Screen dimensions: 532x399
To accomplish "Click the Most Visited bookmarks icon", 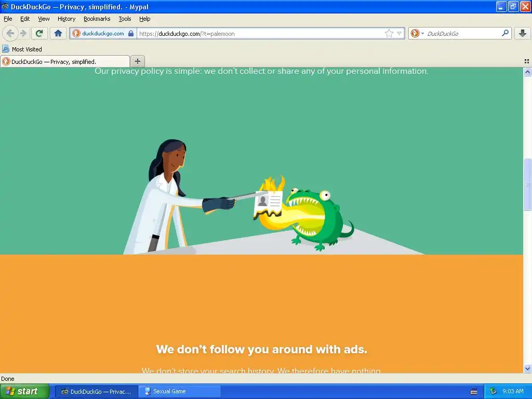I will tap(5, 49).
